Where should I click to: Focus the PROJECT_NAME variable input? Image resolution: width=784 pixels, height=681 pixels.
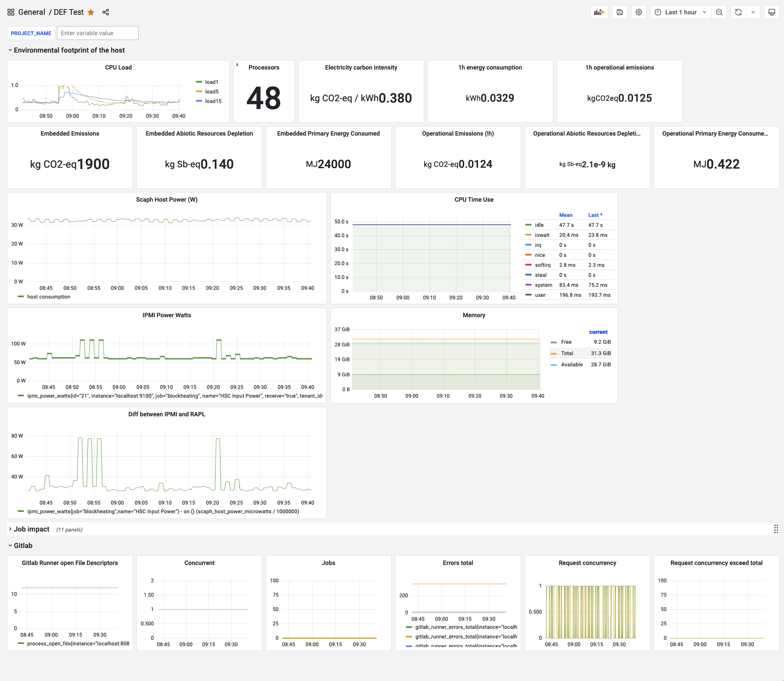(98, 33)
